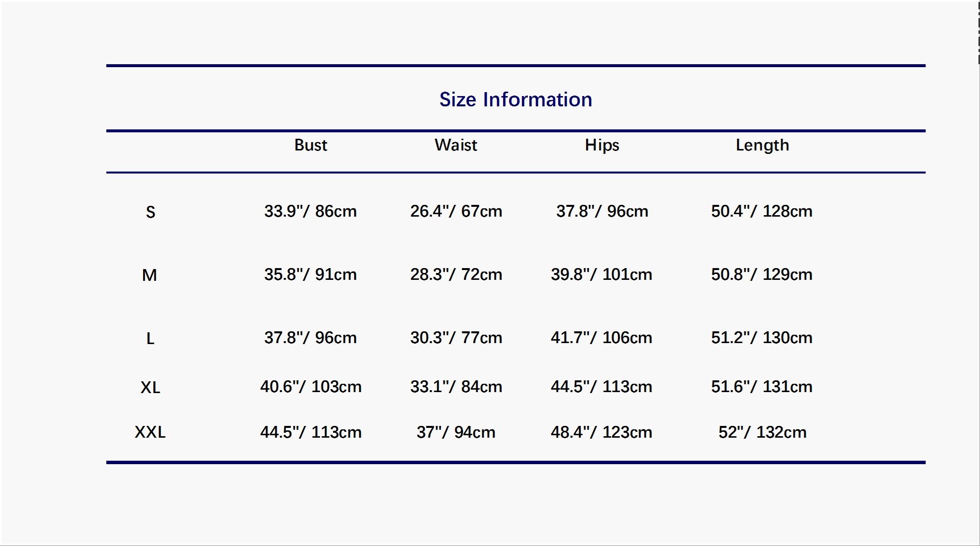This screenshot has height=546, width=980.
Task: Click the Length column header
Action: (x=762, y=146)
